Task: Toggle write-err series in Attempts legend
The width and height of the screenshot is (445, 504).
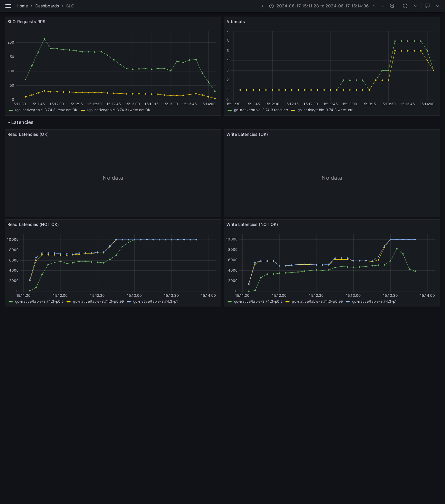Action: 325,110
